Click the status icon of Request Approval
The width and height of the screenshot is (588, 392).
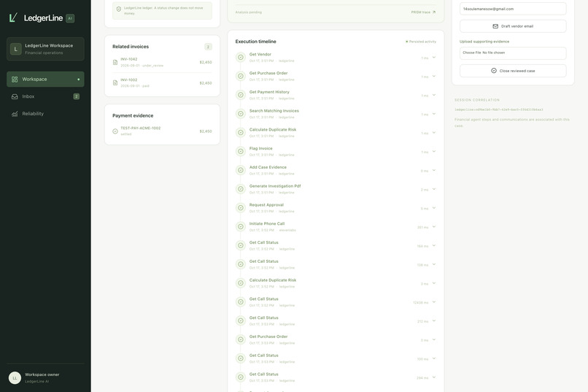(241, 208)
